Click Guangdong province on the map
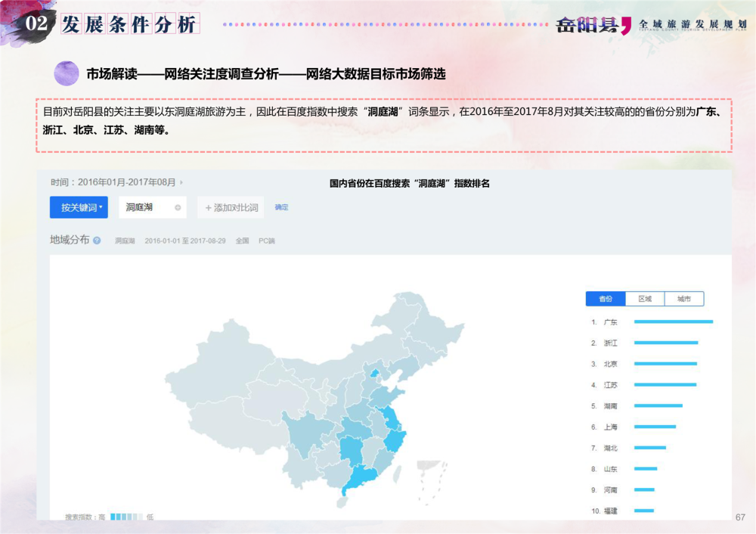The height and width of the screenshot is (534, 756). click(x=359, y=478)
